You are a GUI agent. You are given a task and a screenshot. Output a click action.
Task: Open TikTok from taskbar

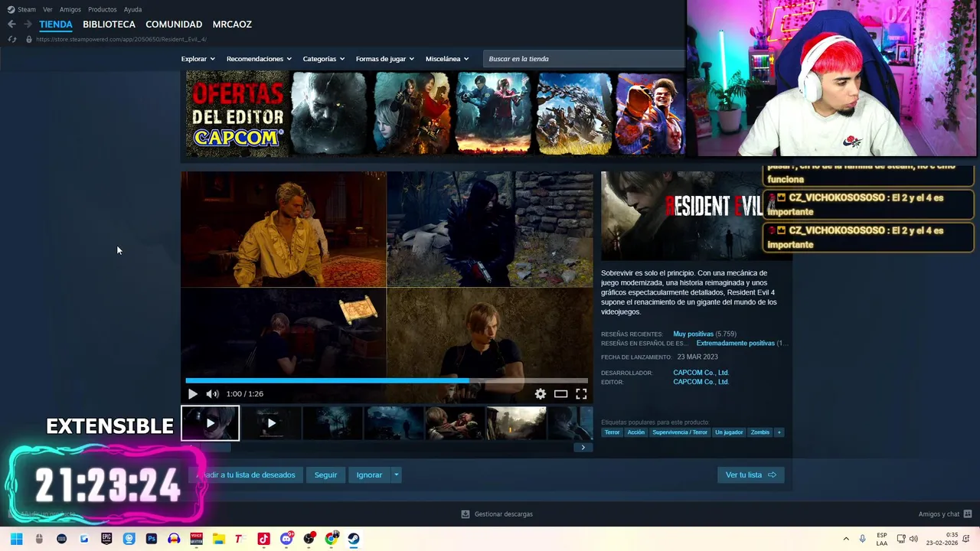263,539
